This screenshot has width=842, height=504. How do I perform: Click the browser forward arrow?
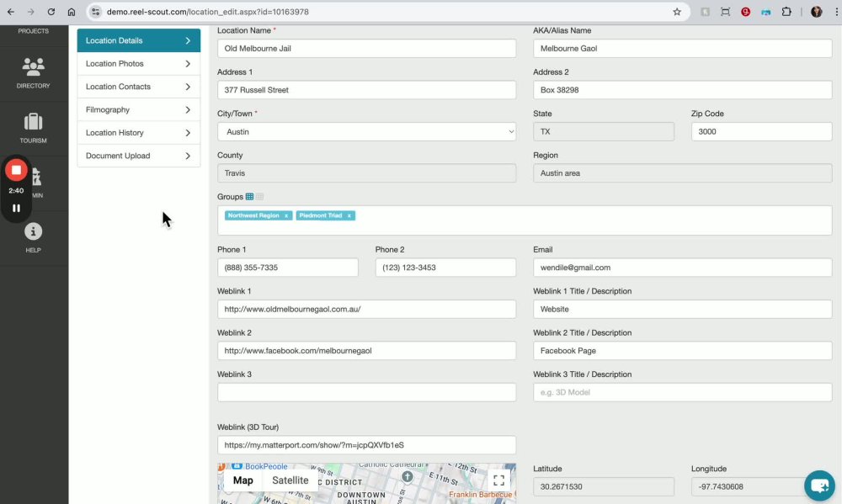(x=30, y=12)
